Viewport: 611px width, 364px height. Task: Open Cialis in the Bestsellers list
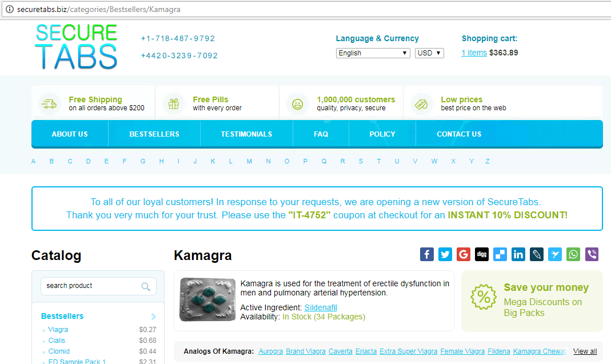coord(57,340)
